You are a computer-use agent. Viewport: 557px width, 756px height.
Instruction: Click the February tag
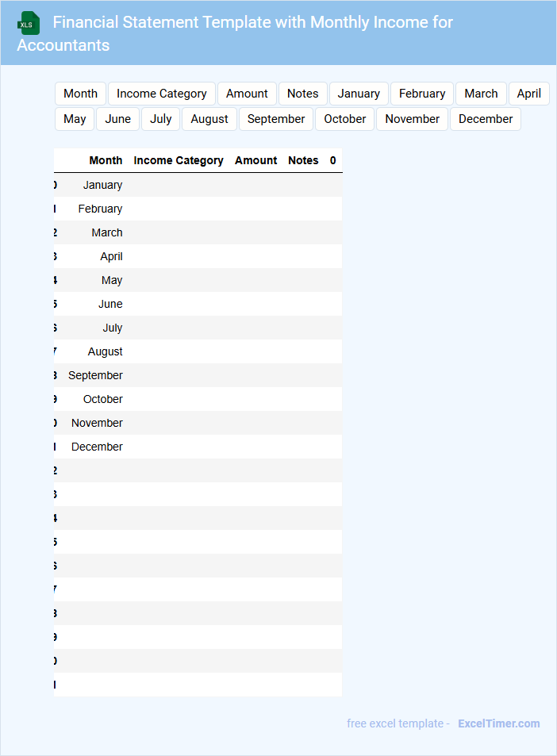point(422,94)
